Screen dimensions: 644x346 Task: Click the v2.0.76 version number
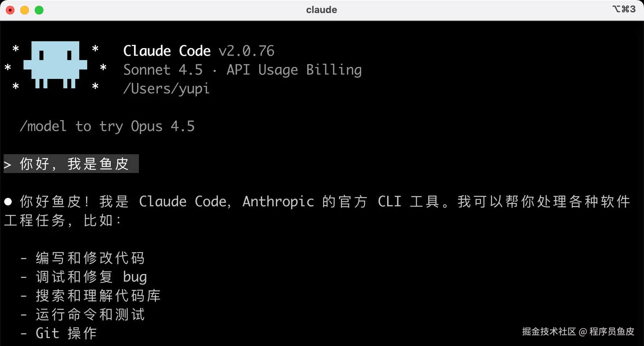click(x=246, y=51)
